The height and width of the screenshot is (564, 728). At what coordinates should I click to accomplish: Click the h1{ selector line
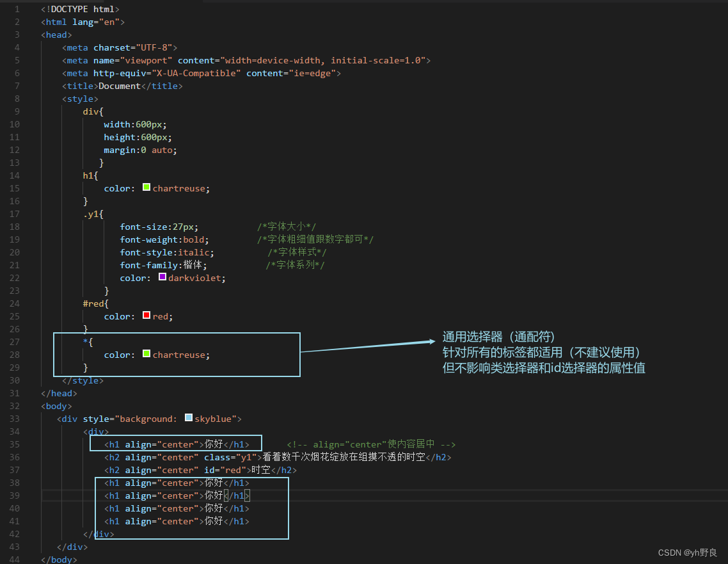[91, 175]
